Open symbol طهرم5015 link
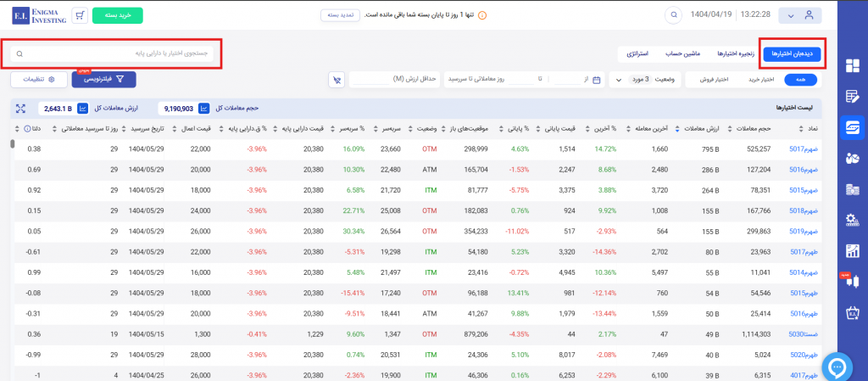868x381 pixels. pos(804,293)
